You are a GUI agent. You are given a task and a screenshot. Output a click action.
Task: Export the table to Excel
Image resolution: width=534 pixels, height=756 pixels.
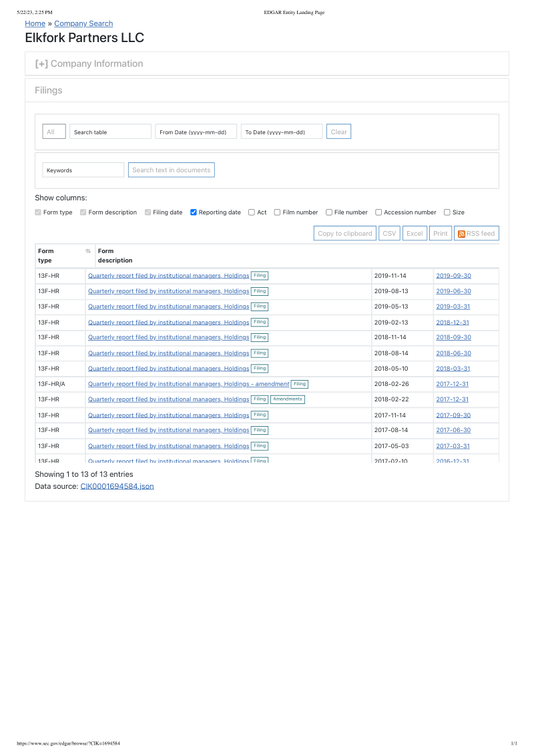(x=415, y=233)
